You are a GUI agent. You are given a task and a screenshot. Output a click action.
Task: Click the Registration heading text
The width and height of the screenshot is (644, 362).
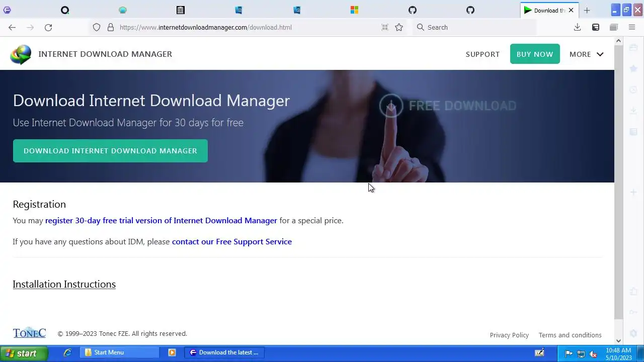[39, 204]
